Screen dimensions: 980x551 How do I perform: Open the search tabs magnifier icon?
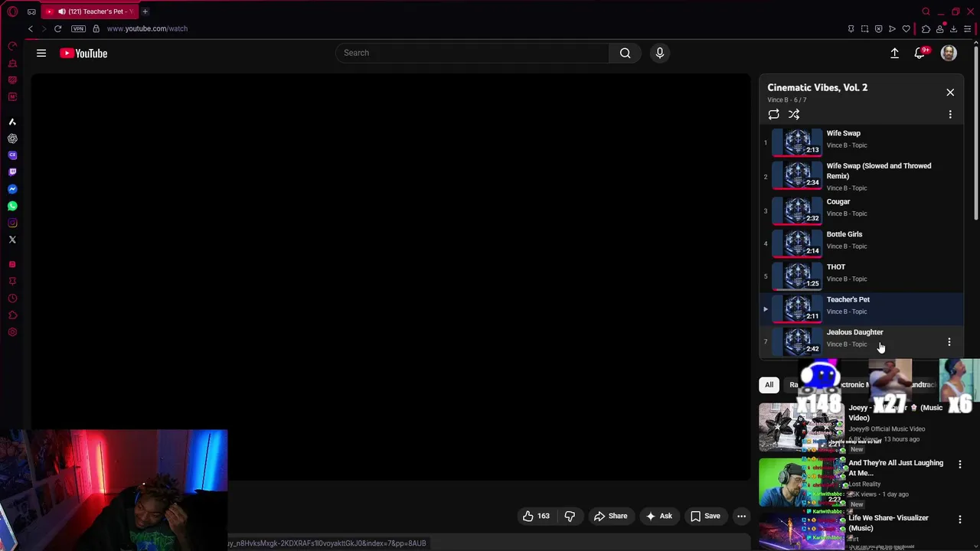pyautogui.click(x=926, y=11)
